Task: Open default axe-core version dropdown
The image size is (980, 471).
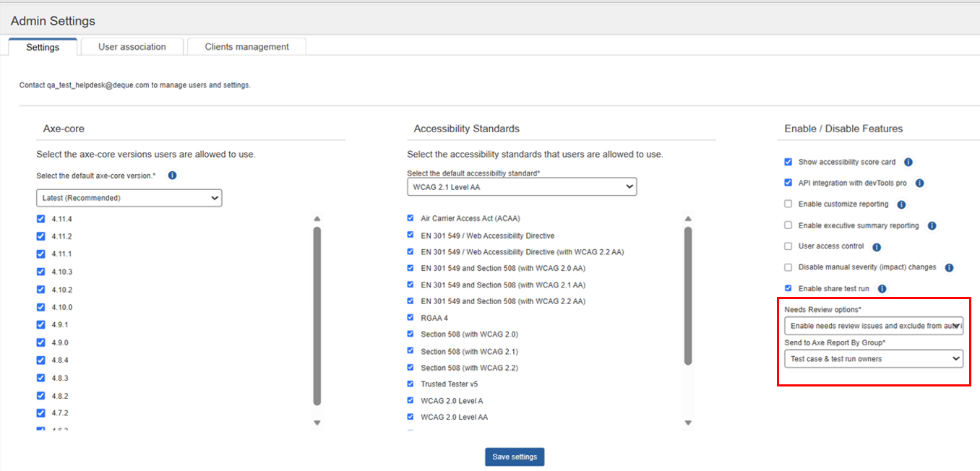Action: [x=129, y=197]
